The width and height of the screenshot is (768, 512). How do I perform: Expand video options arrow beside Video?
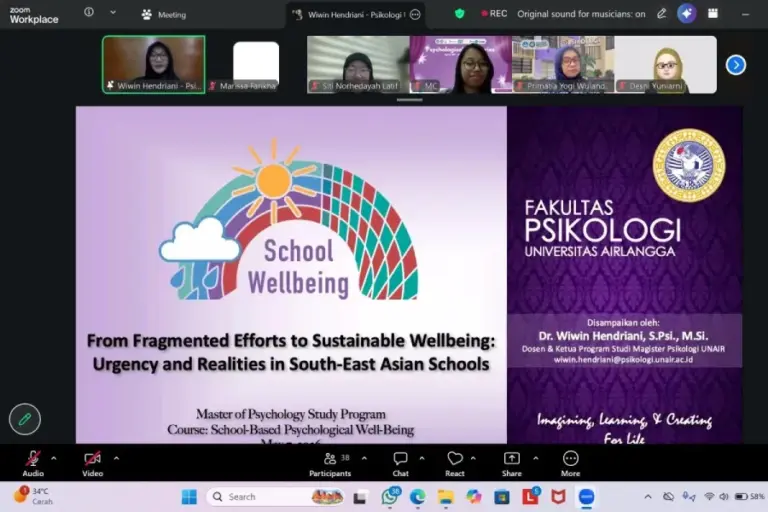(x=116, y=459)
